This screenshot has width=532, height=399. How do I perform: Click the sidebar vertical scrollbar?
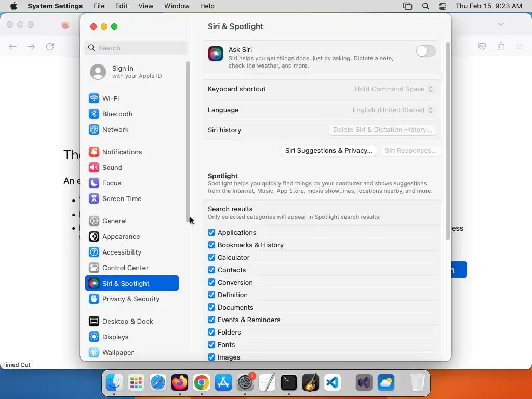(x=188, y=142)
